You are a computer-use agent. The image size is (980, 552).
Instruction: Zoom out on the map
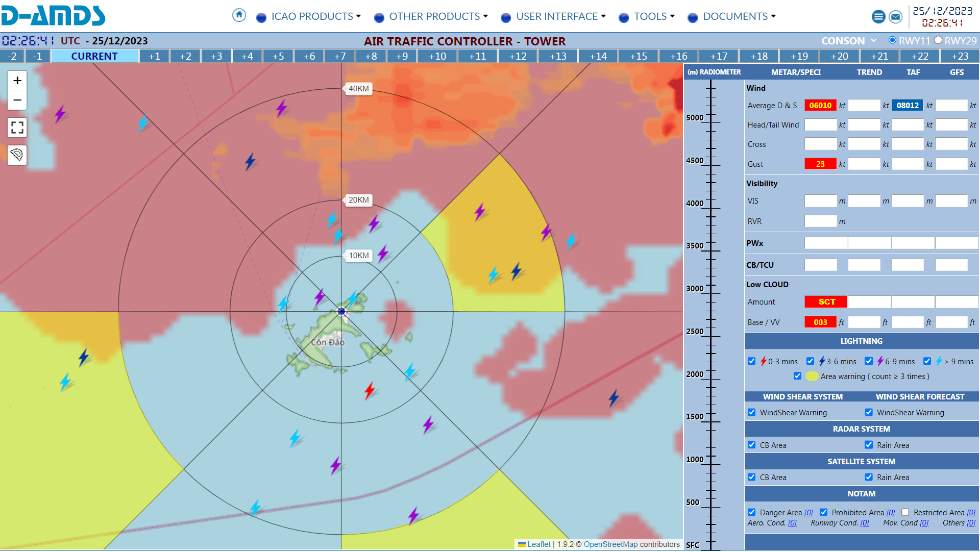pos(17,100)
